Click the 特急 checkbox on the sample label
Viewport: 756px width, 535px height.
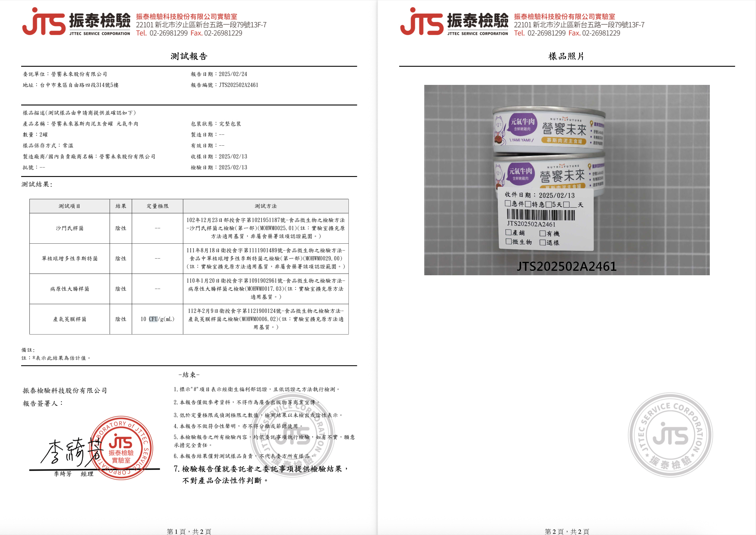pyautogui.click(x=528, y=204)
